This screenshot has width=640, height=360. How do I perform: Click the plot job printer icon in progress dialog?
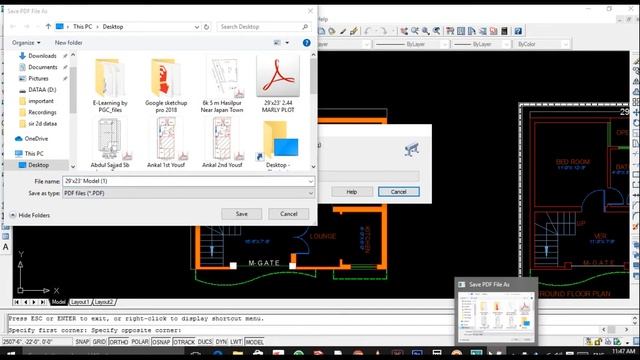pos(411,149)
